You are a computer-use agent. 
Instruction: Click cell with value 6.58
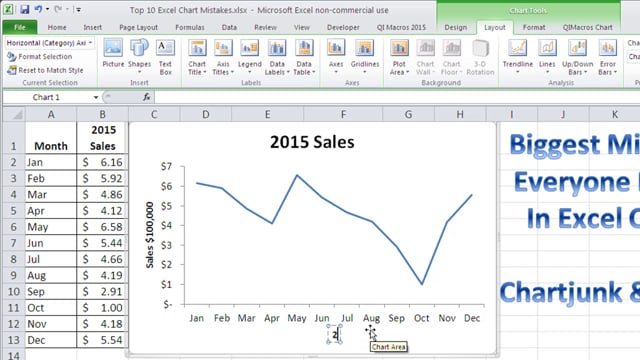pyautogui.click(x=102, y=227)
